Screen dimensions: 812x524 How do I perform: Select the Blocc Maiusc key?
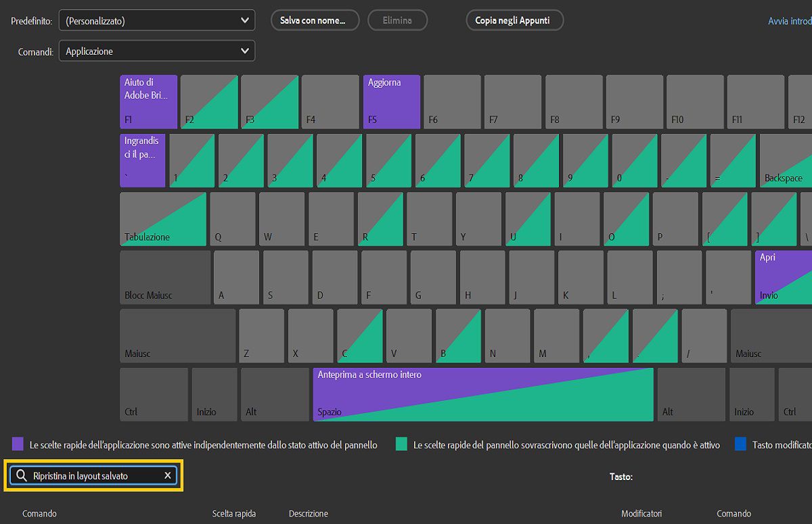point(165,277)
